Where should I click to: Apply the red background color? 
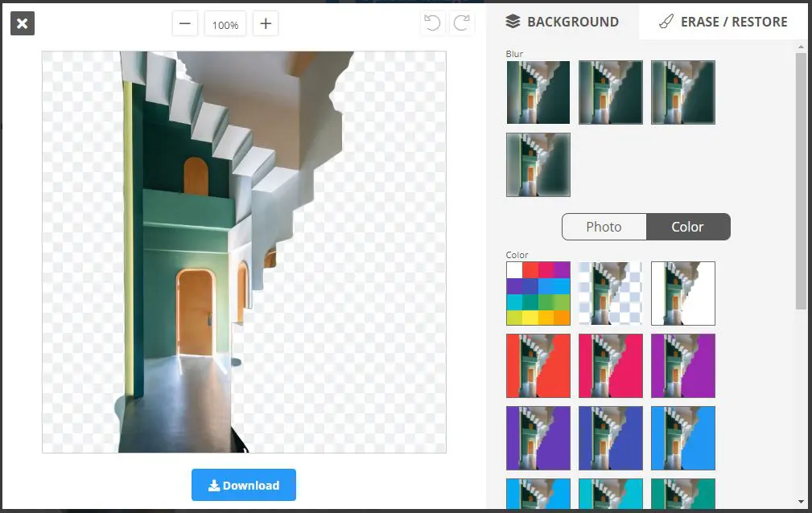coord(538,366)
